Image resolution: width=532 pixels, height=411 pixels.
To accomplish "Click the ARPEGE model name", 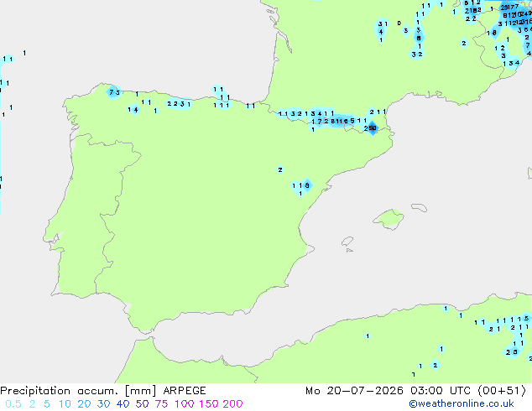I will pyautogui.click(x=185, y=391).
